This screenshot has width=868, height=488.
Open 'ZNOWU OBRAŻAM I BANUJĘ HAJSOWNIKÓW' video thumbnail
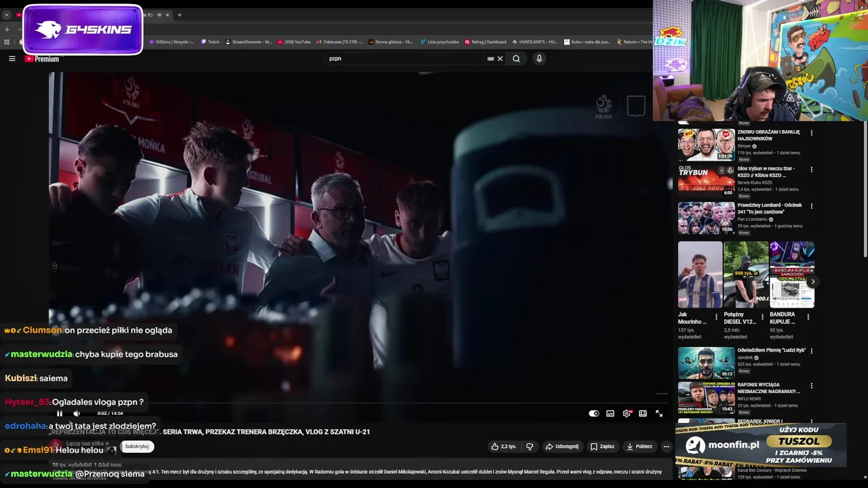(x=705, y=144)
